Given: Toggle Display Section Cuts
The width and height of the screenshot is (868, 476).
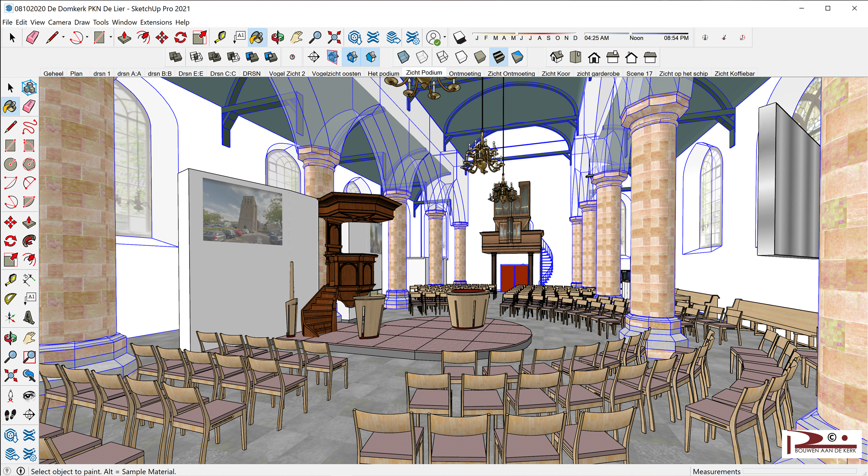Looking at the screenshot, I should 352,57.
